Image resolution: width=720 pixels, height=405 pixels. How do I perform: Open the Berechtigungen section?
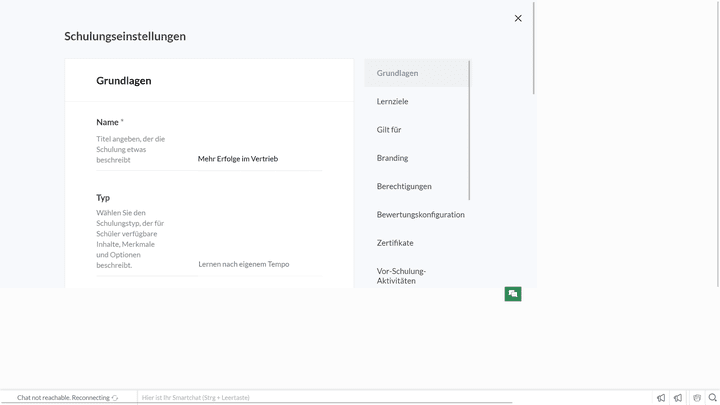coord(404,186)
